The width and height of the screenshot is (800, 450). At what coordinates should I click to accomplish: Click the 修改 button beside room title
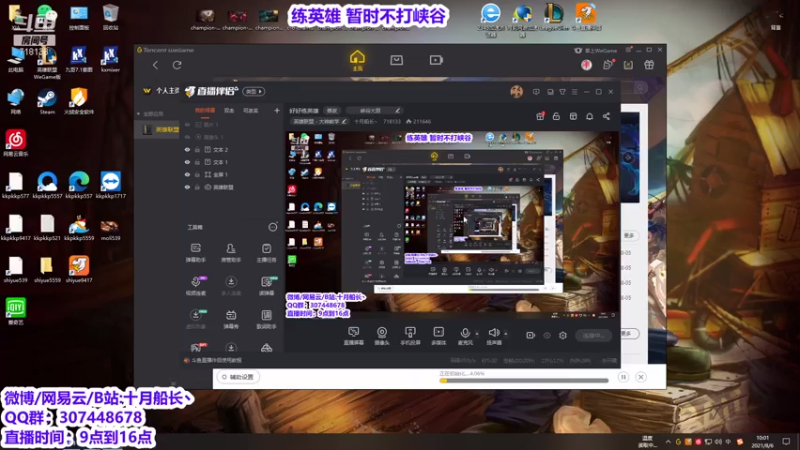tap(332, 110)
